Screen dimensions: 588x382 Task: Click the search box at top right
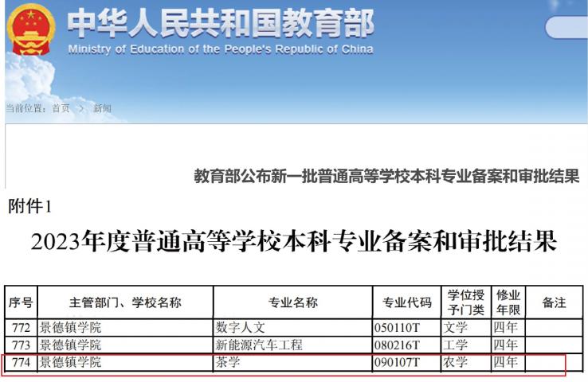tap(566, 27)
